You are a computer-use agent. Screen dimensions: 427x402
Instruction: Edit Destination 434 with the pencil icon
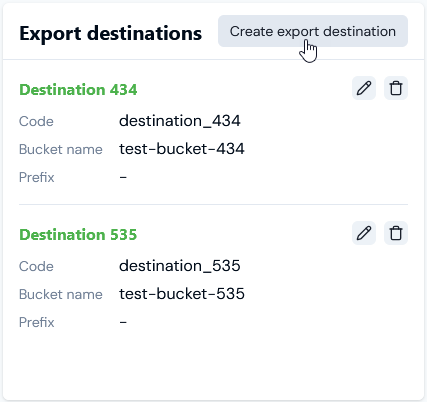[364, 88]
